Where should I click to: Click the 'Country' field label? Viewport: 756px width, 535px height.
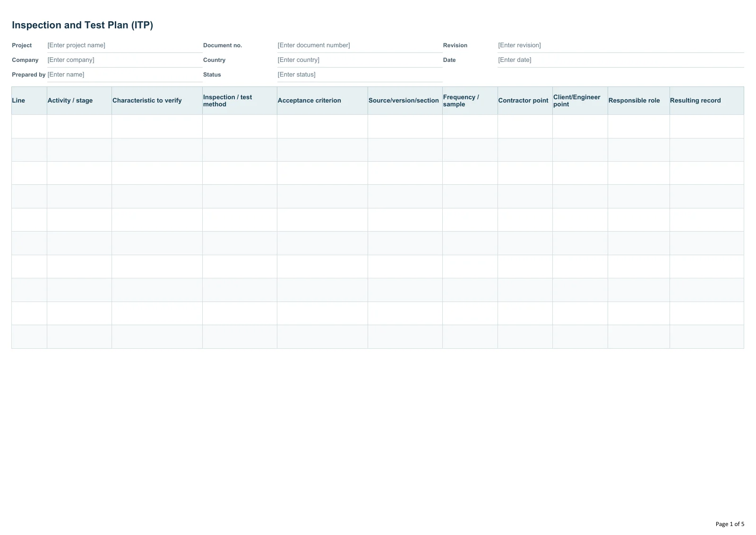point(214,60)
